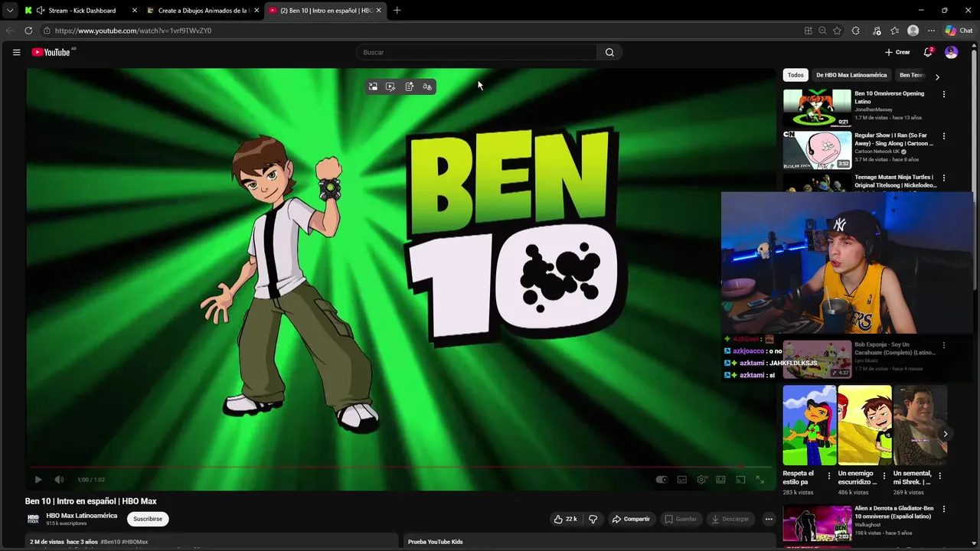
Task: Add this page to favorites star
Action: [837, 31]
